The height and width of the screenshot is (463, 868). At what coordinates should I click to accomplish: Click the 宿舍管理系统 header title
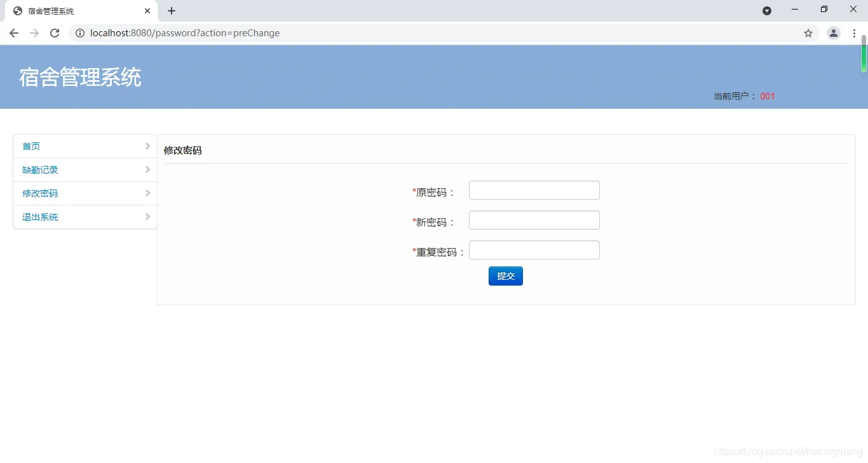80,78
